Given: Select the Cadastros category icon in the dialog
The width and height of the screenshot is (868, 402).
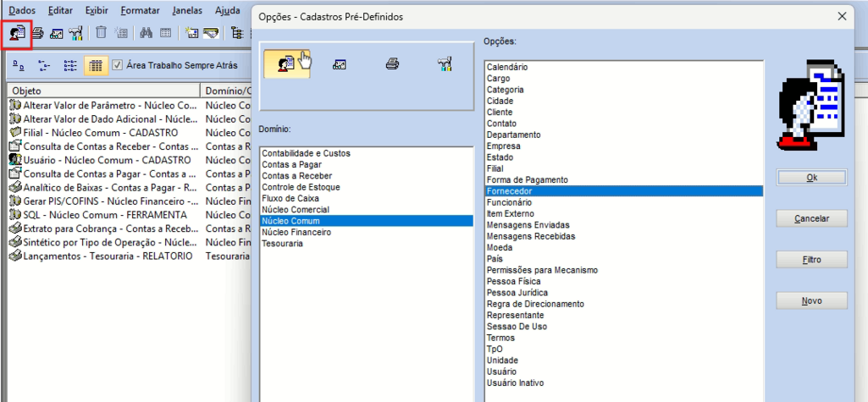Looking at the screenshot, I should coord(286,64).
